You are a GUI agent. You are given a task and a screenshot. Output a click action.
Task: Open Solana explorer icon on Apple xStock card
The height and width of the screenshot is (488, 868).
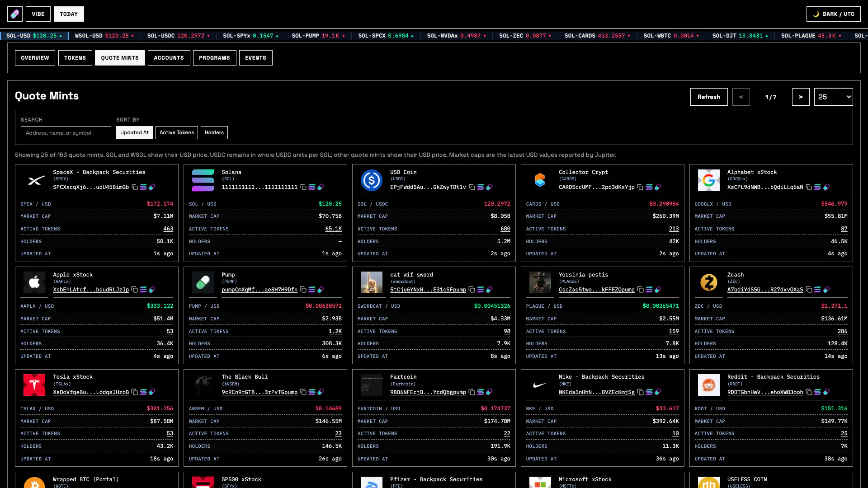coord(143,290)
